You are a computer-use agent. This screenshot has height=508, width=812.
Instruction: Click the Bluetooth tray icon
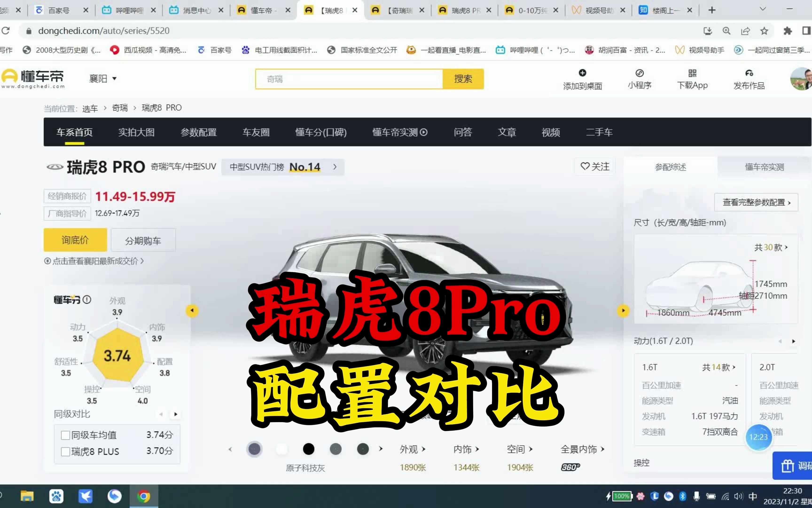tap(682, 496)
